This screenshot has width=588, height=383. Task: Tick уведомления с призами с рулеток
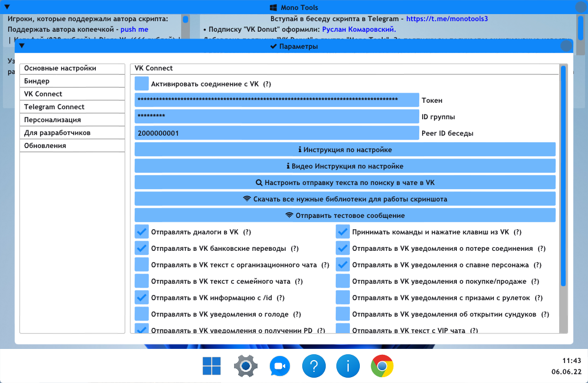click(343, 298)
